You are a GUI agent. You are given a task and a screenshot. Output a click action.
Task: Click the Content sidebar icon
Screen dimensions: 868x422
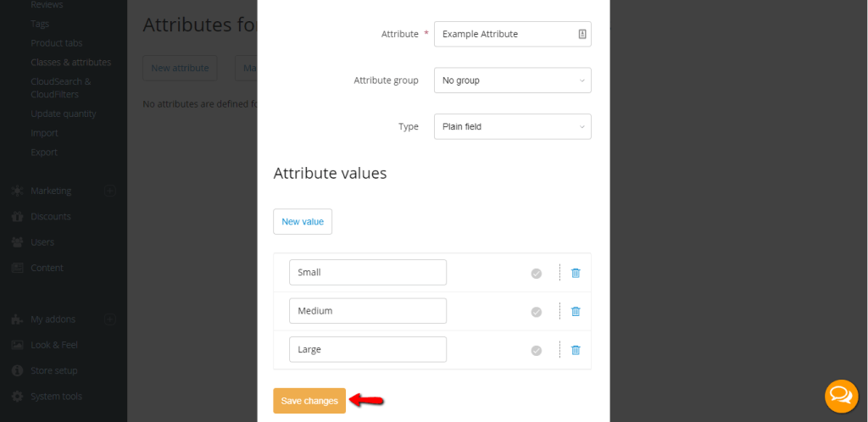coord(17,268)
